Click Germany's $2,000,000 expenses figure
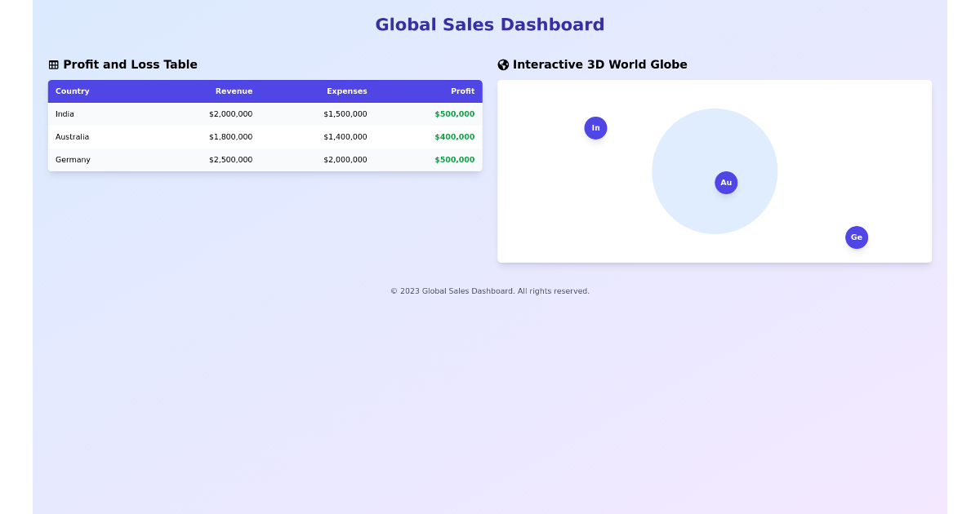 pos(345,160)
